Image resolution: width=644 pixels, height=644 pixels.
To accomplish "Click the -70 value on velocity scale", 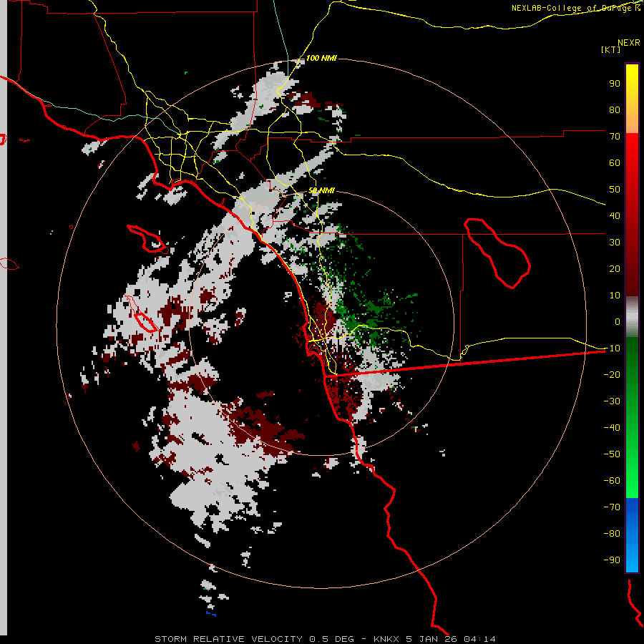I will click(612, 507).
